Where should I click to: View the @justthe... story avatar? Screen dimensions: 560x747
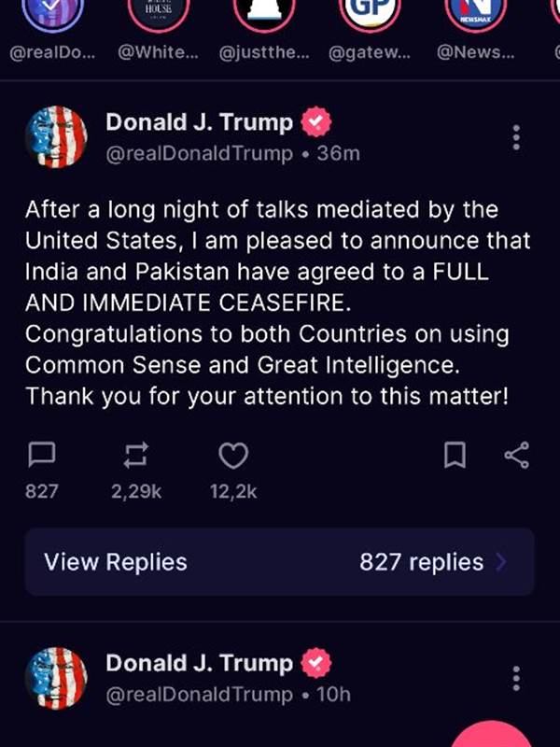click(x=264, y=10)
